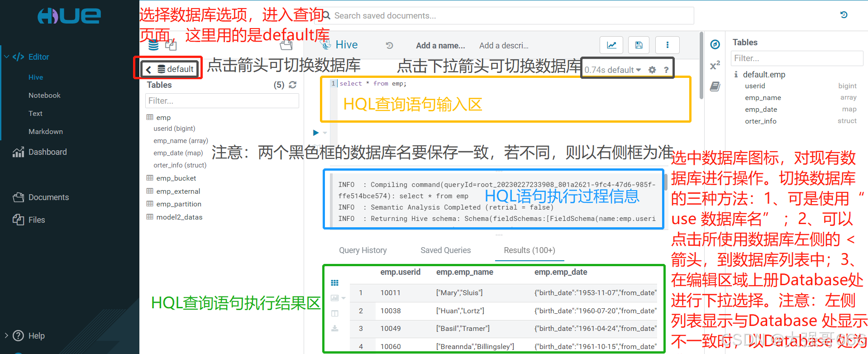Viewport: 868px width, 354px height.
Task: Open the functions x² panel
Action: [715, 66]
